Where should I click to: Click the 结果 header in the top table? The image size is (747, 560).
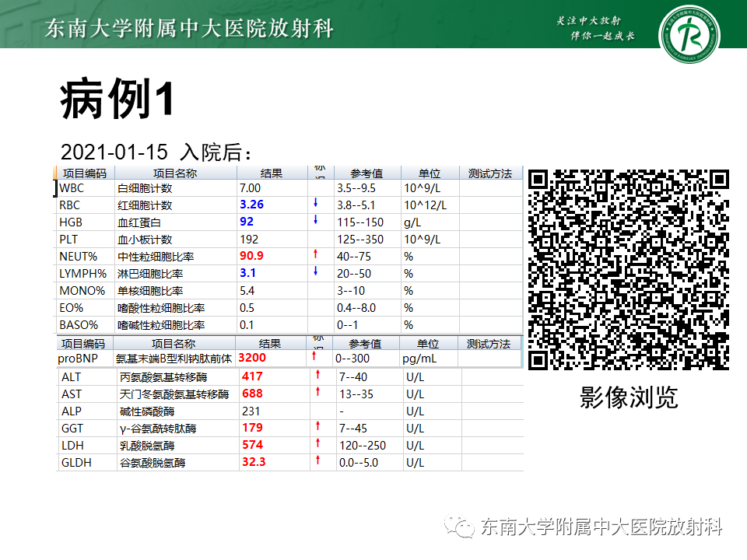pos(272,173)
